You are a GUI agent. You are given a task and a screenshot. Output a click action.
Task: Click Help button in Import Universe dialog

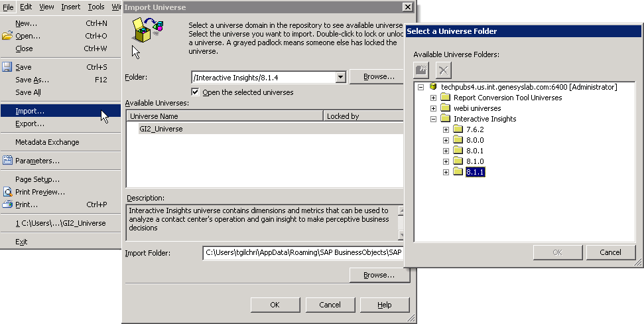(x=384, y=305)
